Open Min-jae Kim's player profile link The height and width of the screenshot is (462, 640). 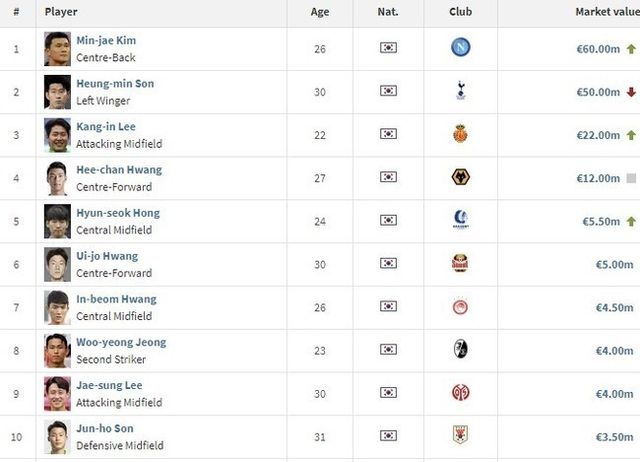[106, 41]
